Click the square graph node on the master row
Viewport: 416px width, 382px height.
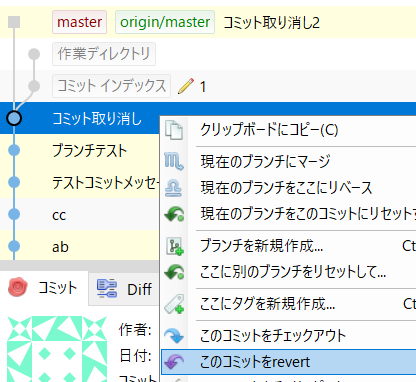click(14, 22)
